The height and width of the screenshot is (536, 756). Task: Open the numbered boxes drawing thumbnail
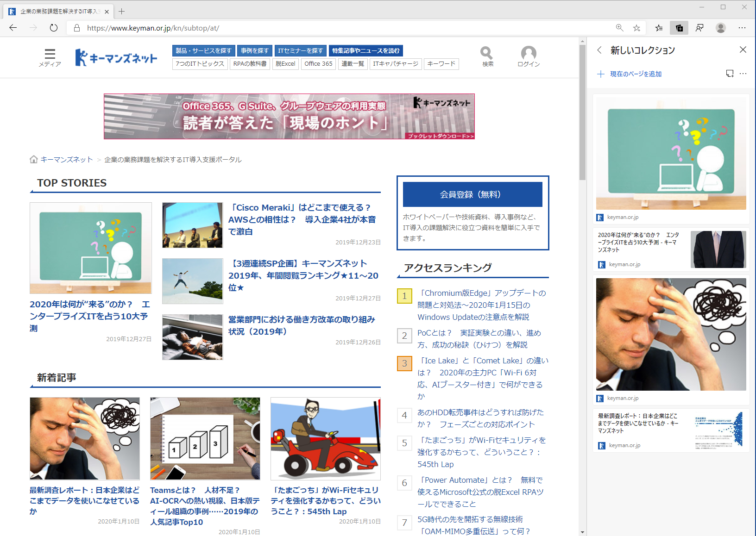pos(205,439)
